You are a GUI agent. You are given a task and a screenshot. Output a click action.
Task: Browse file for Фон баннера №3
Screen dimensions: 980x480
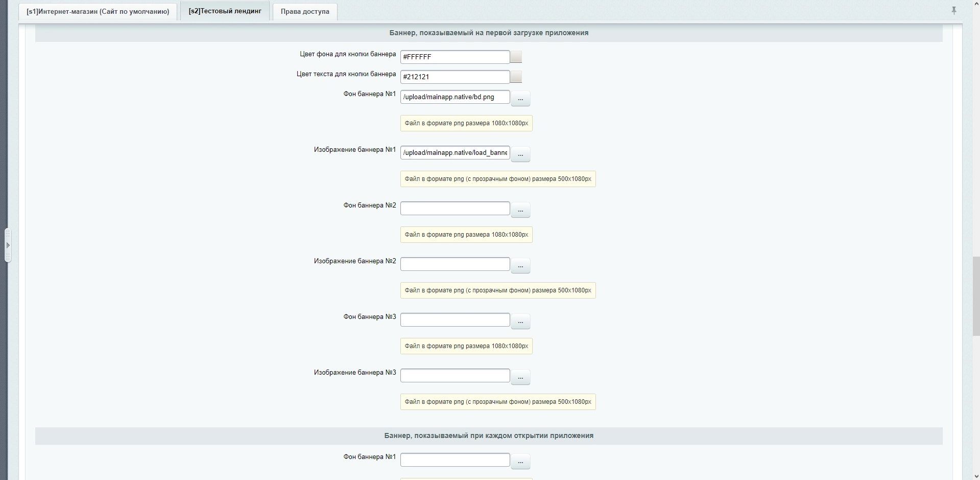(520, 321)
